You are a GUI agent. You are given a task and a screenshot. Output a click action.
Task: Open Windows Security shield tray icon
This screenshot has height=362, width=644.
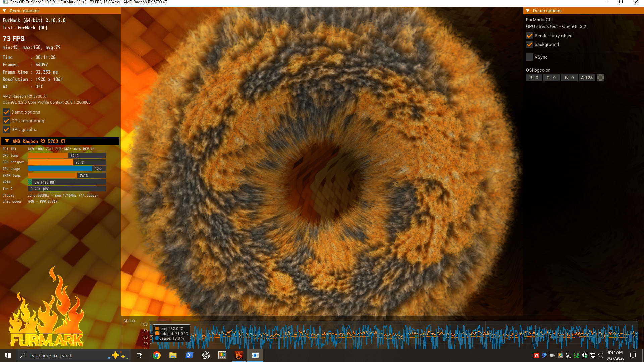click(585, 355)
